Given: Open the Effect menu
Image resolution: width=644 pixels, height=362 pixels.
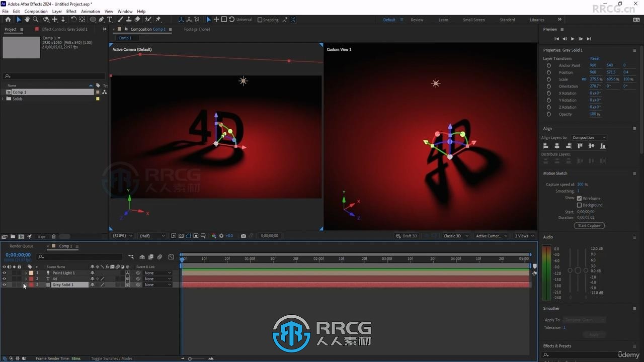Looking at the screenshot, I should click(x=71, y=11).
